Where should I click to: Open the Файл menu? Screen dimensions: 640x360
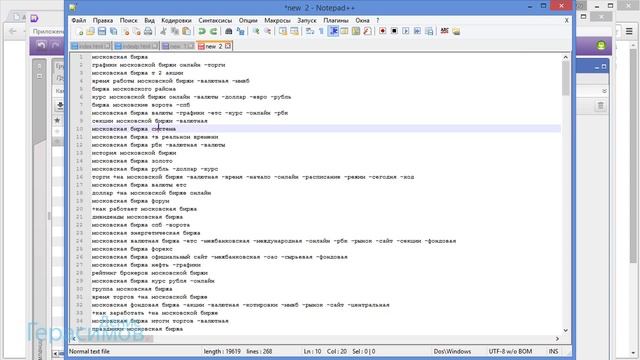tap(79, 20)
